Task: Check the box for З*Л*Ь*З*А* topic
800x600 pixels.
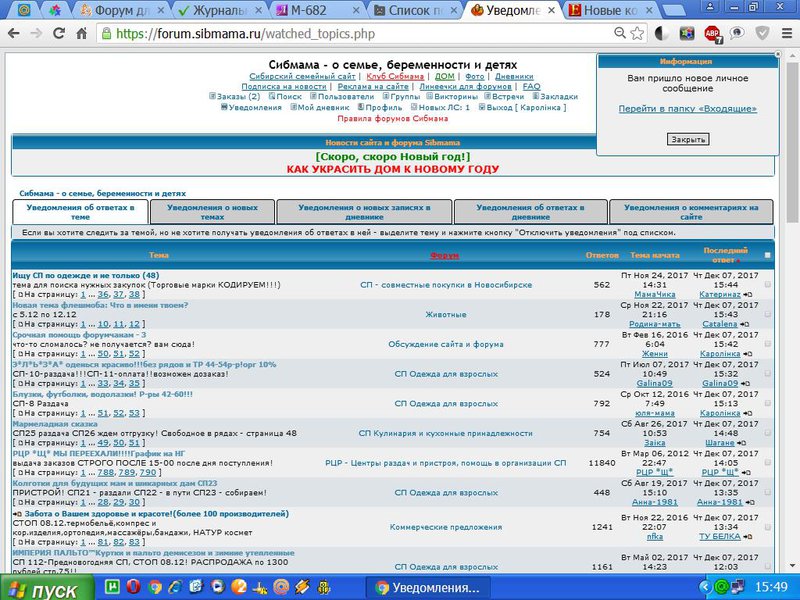Action: point(767,373)
